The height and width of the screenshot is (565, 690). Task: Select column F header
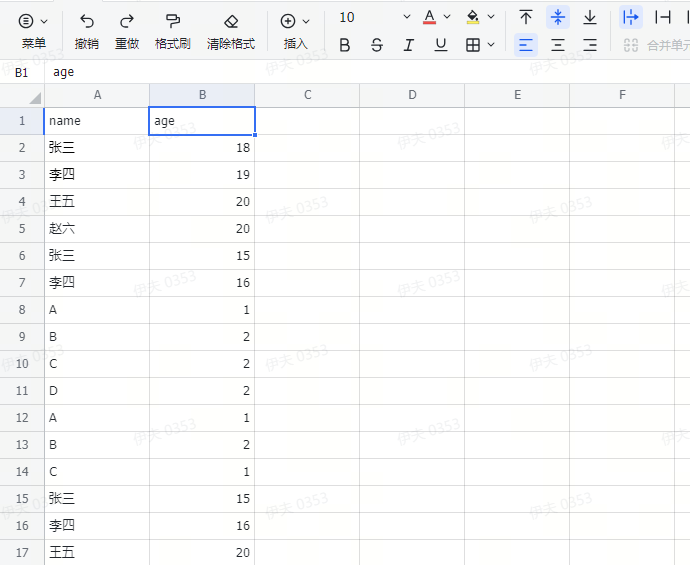point(622,95)
